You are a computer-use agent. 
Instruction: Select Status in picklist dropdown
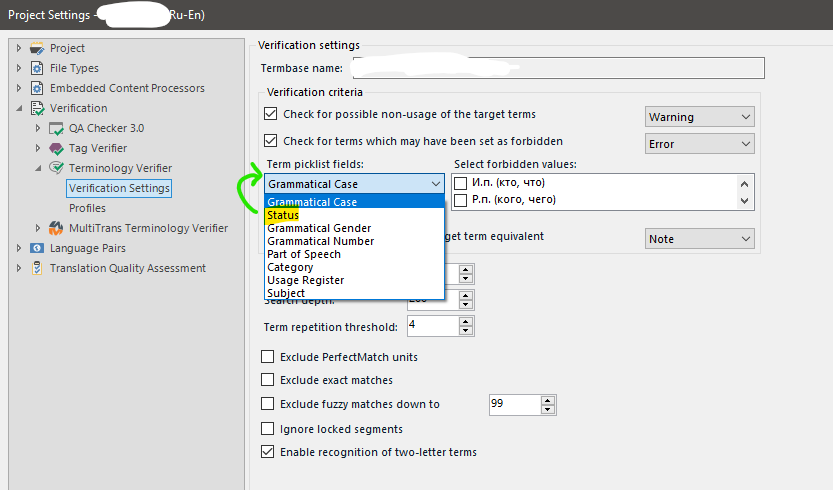tap(354, 215)
